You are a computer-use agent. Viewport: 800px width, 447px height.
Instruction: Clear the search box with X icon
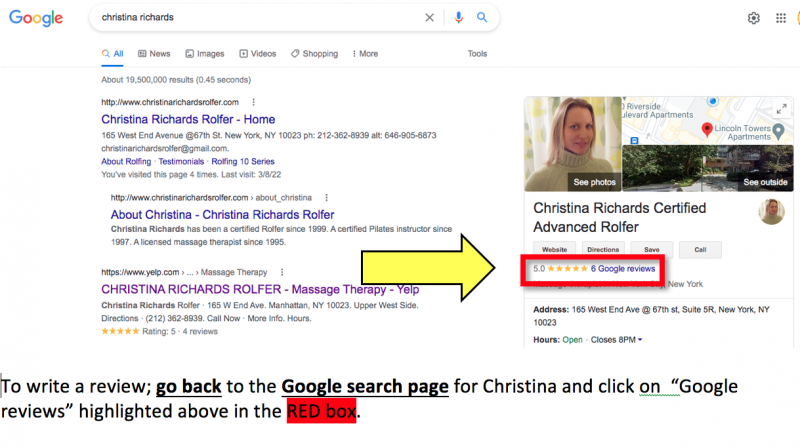(x=430, y=18)
